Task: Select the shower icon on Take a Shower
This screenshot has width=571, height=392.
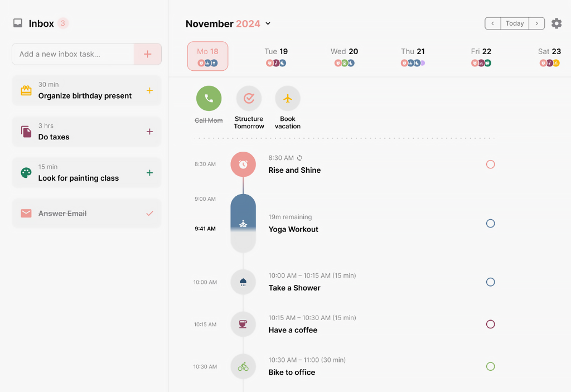Action: click(243, 282)
